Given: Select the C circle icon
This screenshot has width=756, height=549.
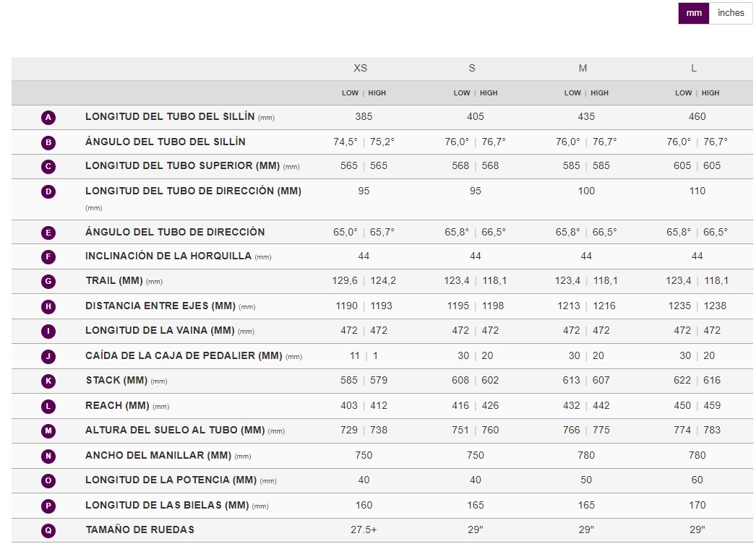Looking at the screenshot, I should click(48, 166).
